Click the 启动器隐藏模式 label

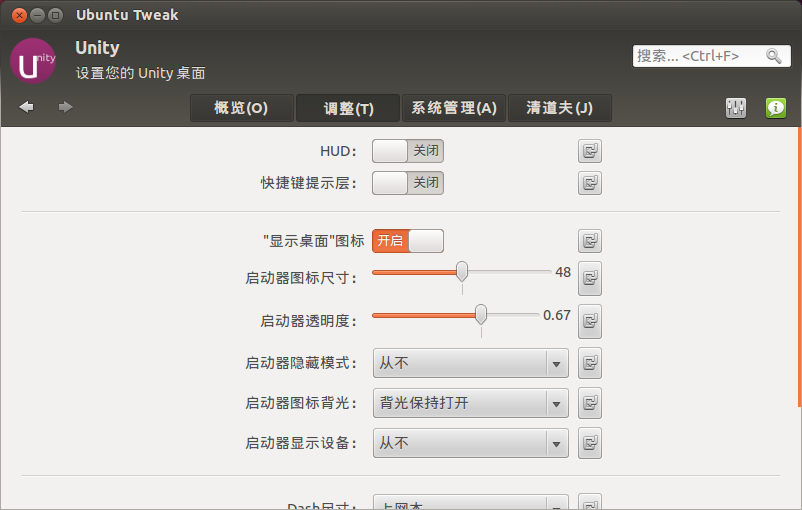pos(301,363)
